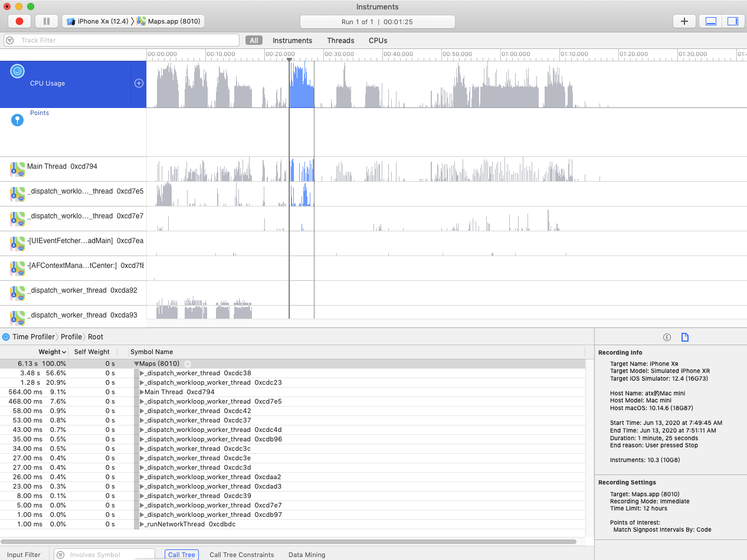This screenshot has height=560, width=747.
Task: Toggle the right inspector pane view button
Action: coord(732,21)
